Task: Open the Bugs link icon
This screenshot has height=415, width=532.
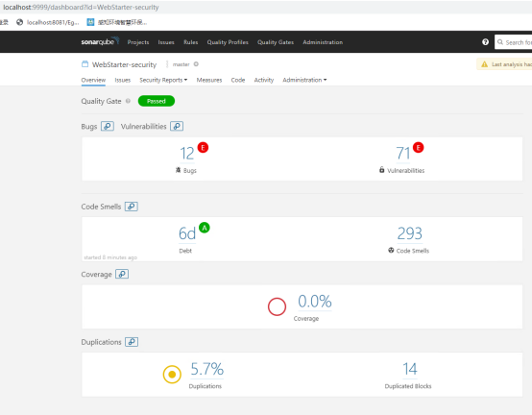Action: pyautogui.click(x=108, y=126)
